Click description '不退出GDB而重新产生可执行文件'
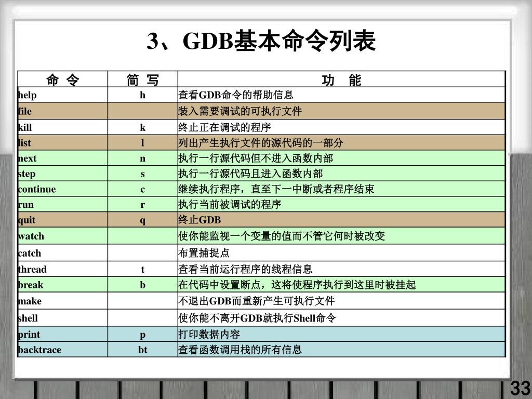Image resolution: width=532 pixels, height=399 pixels. point(256,301)
